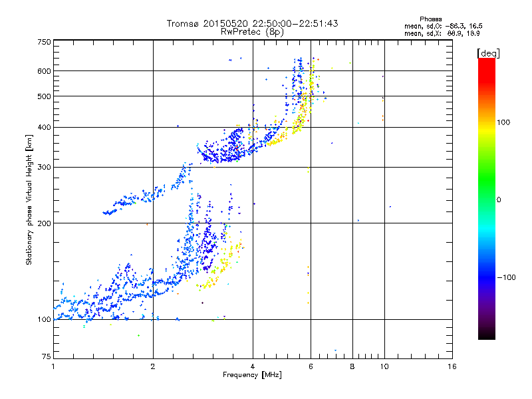Click the y-axis tick label "400"
The image size is (532, 399).
(44, 127)
